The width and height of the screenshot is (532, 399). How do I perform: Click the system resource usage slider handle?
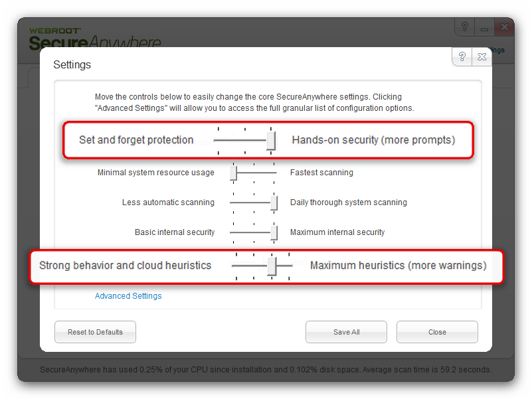(x=234, y=173)
